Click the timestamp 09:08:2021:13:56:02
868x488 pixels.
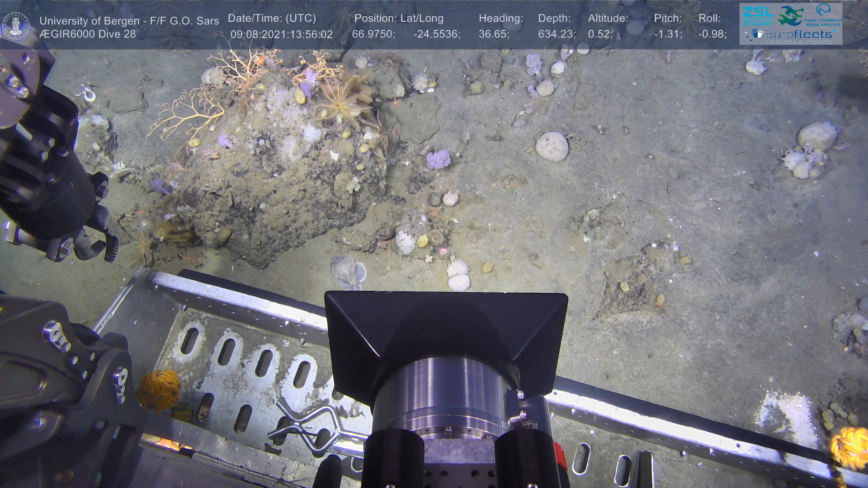281,34
